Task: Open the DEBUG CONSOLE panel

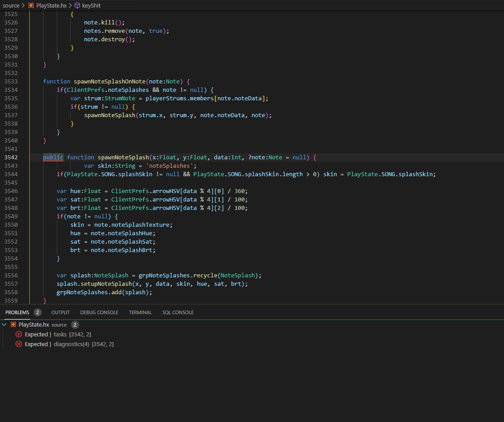Action: tap(99, 312)
